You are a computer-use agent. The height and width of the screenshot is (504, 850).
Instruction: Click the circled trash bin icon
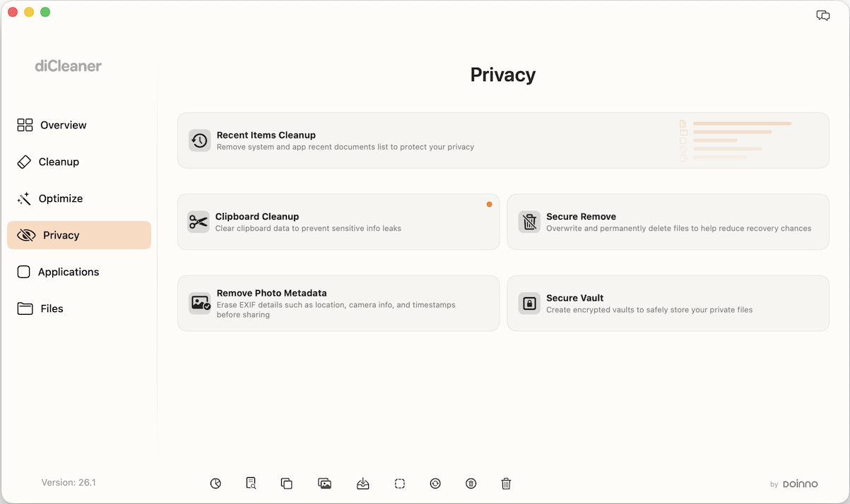coord(471,484)
